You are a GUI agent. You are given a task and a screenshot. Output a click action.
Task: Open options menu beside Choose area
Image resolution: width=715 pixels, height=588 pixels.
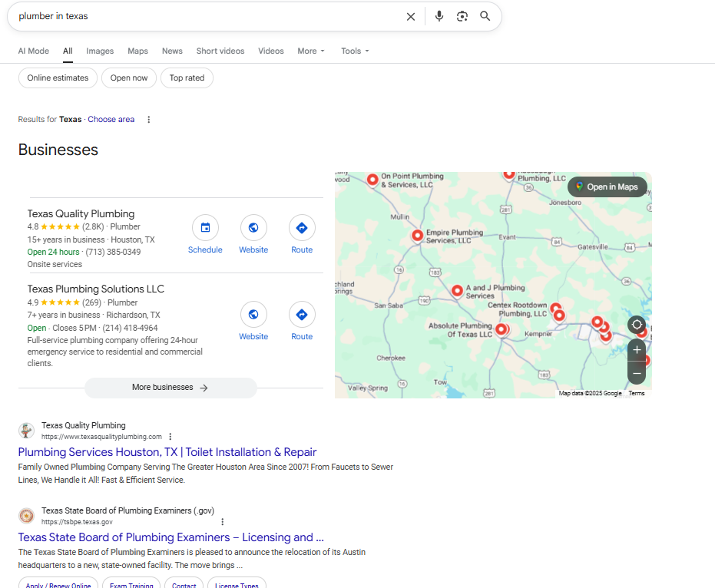149,120
